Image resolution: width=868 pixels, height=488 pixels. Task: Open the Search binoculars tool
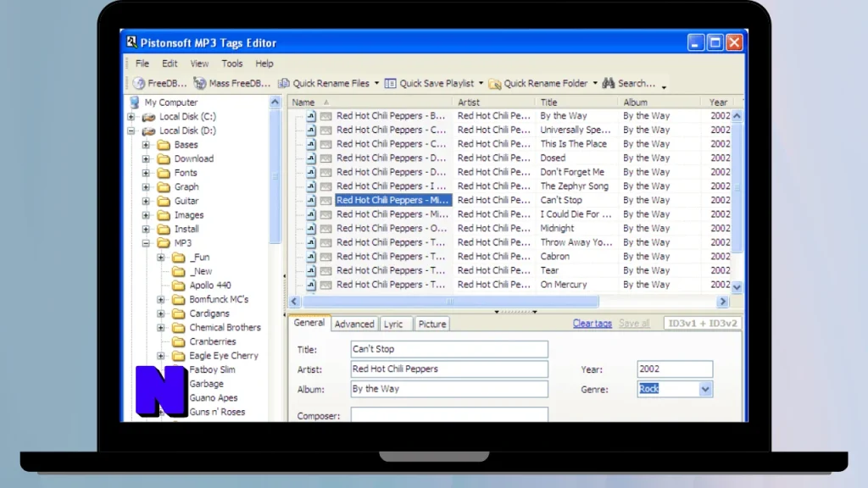click(629, 84)
